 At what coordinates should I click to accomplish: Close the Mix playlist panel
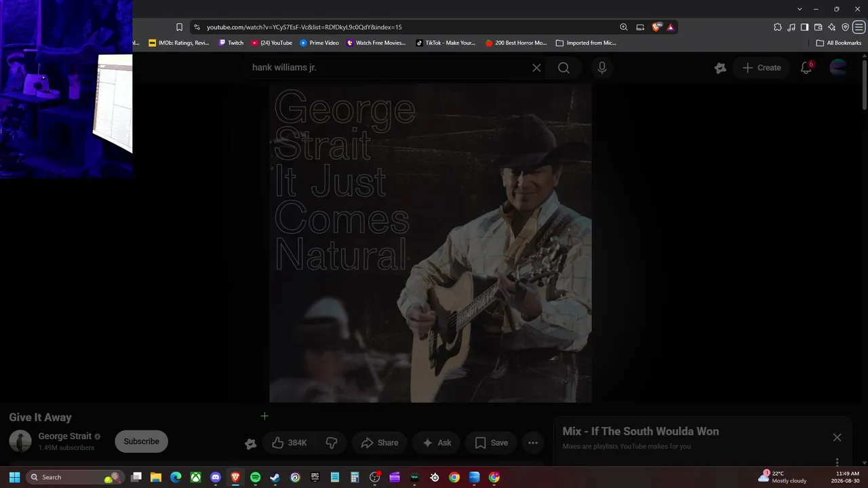pyautogui.click(x=837, y=437)
